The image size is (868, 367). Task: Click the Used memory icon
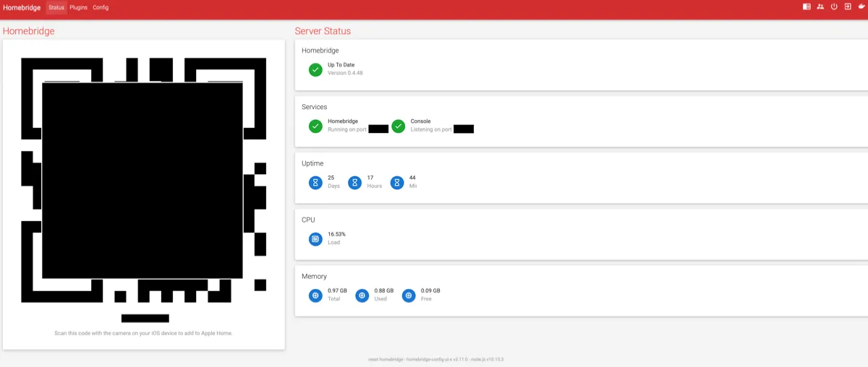362,295
